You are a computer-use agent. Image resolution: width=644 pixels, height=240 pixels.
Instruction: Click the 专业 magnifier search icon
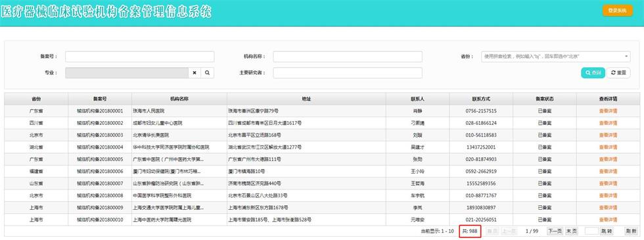[208, 73]
